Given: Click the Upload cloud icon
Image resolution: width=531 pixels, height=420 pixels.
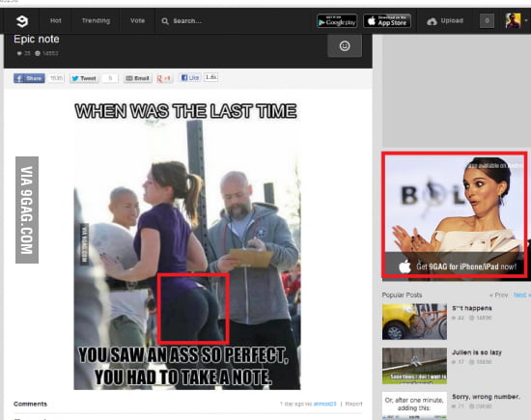Looking at the screenshot, I should tap(432, 21).
